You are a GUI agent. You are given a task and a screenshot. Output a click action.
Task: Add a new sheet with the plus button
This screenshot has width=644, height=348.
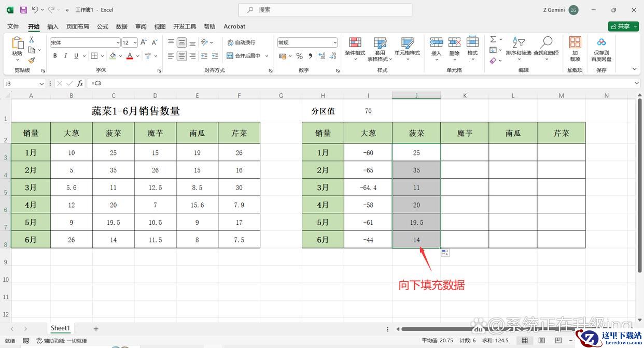pos(96,328)
